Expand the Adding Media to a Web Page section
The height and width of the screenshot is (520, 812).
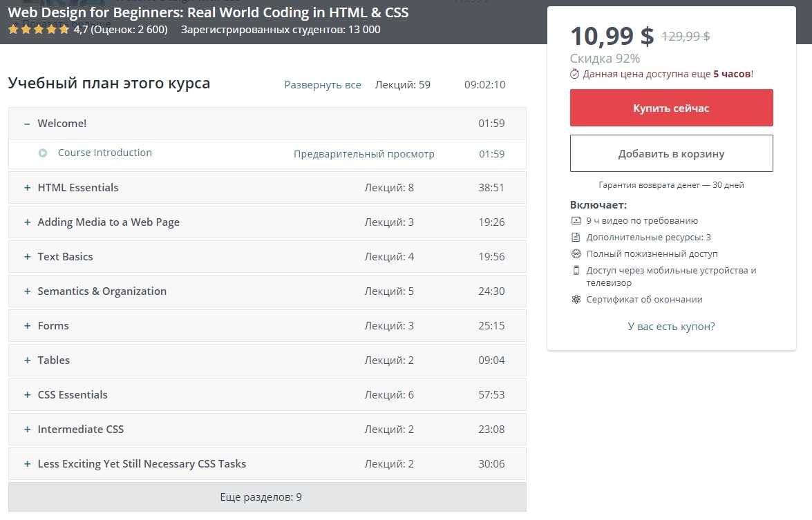point(28,222)
